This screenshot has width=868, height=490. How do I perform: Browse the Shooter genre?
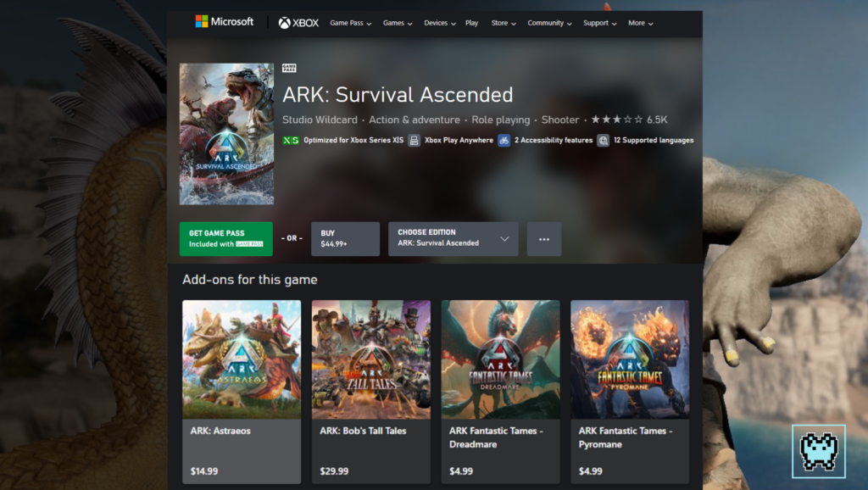560,120
